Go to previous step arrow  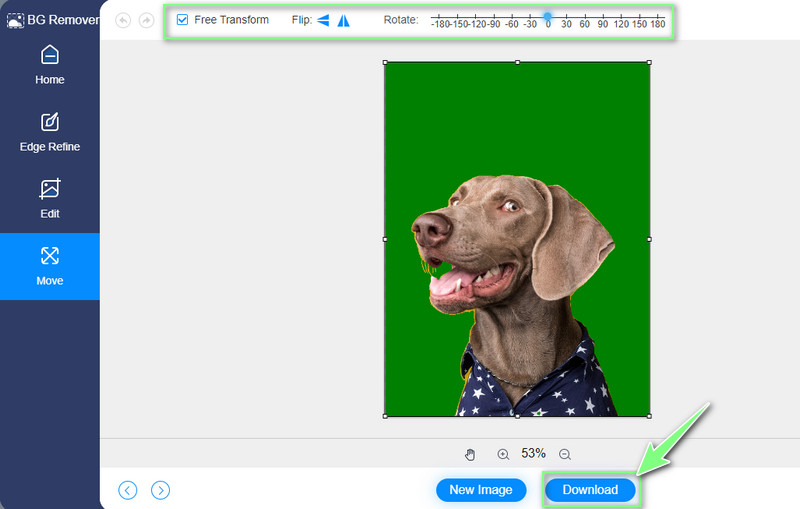click(x=127, y=490)
